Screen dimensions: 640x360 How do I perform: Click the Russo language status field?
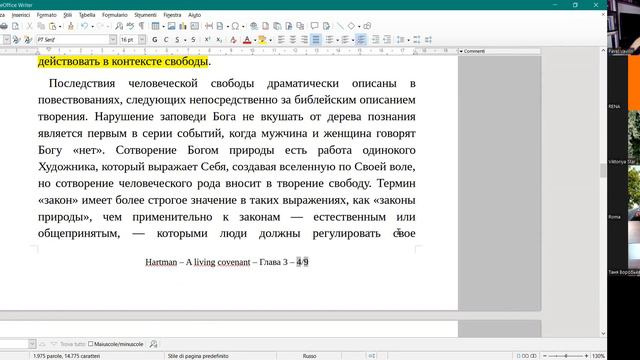tap(309, 356)
